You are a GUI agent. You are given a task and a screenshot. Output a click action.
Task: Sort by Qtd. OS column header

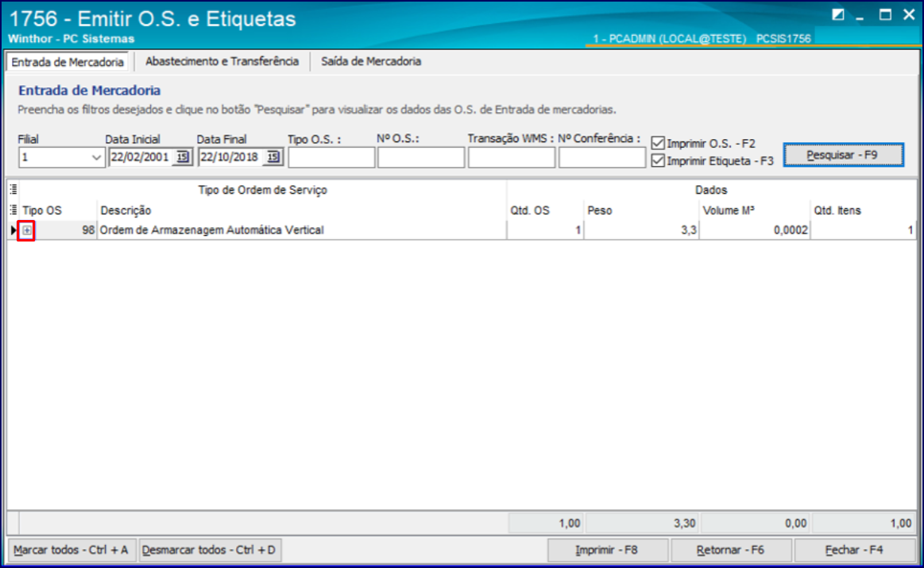tap(545, 211)
